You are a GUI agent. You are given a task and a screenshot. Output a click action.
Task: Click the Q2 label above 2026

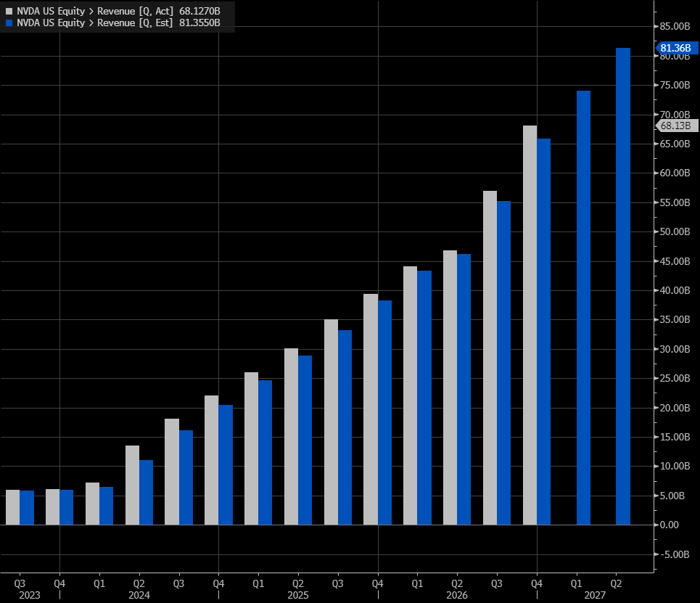click(x=457, y=583)
